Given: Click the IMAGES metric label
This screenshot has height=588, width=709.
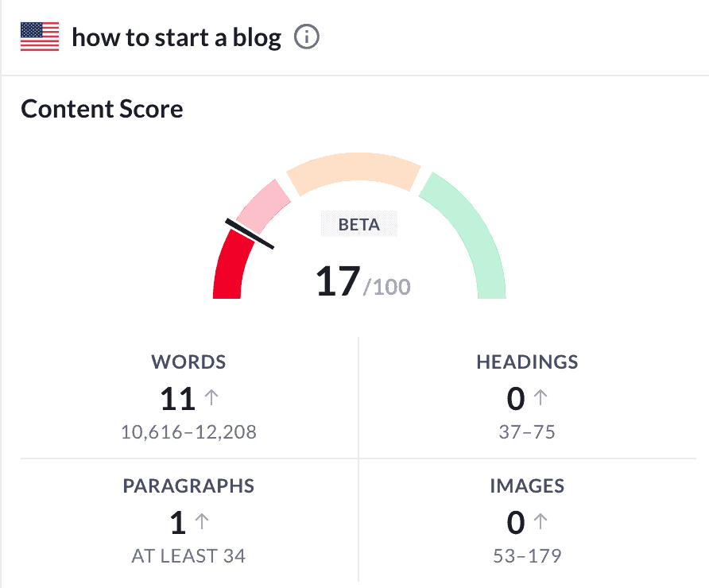Looking at the screenshot, I should pyautogui.click(x=527, y=485).
